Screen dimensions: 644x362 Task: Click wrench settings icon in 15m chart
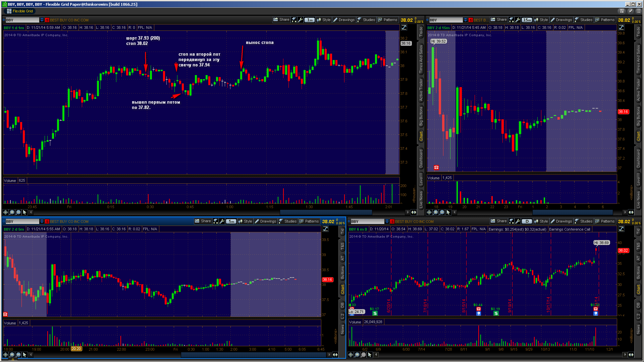(518, 20)
